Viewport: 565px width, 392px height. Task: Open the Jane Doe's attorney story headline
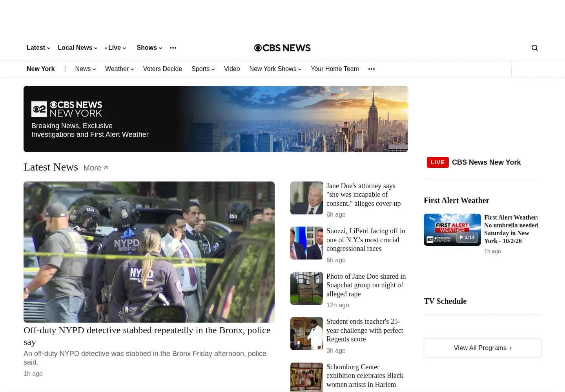point(364,194)
